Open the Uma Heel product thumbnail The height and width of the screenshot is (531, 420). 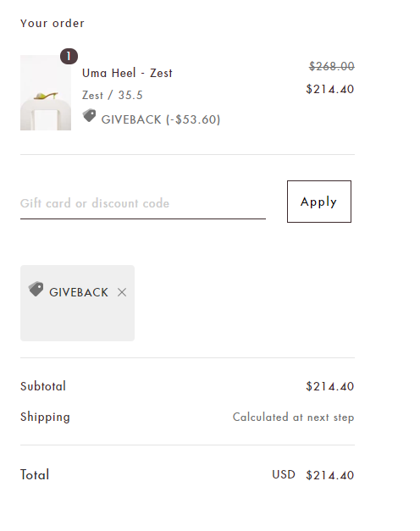tap(46, 93)
